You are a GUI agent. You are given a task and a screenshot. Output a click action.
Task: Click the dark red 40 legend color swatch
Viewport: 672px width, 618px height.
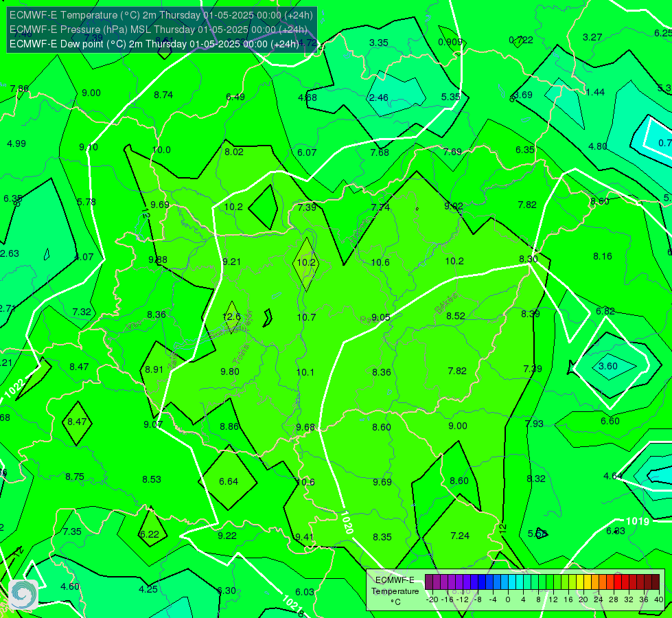click(656, 582)
